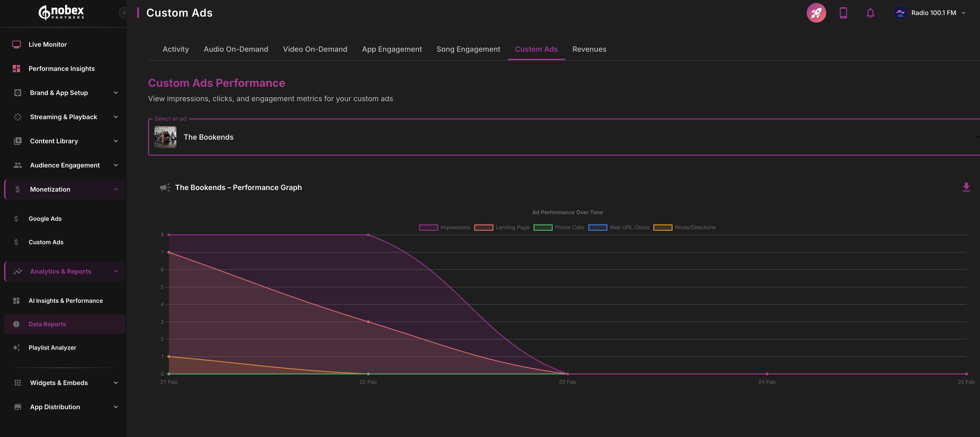Screen dimensions: 980x437
Task: Collapse the sidebar with arrow button
Action: [124, 13]
